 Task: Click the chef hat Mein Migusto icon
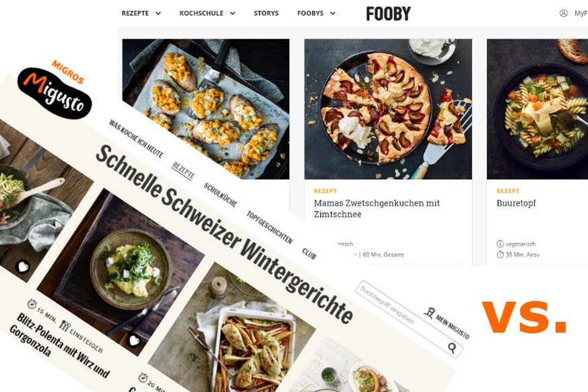pos(430,313)
